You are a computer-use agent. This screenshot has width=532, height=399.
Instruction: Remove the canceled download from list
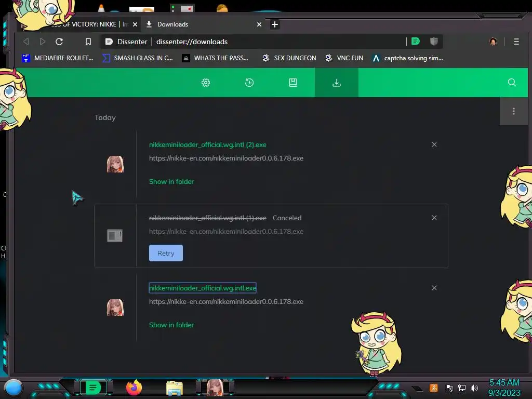(x=434, y=218)
